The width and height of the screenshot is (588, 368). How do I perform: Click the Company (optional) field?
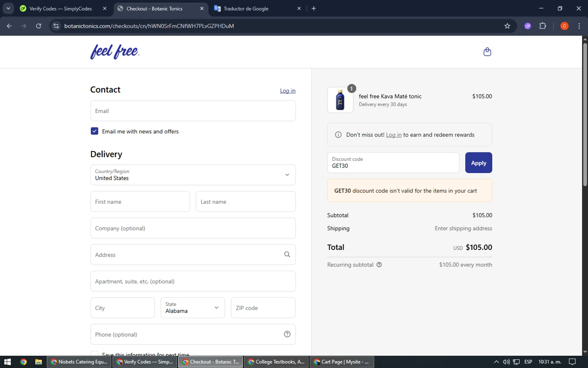tap(193, 228)
